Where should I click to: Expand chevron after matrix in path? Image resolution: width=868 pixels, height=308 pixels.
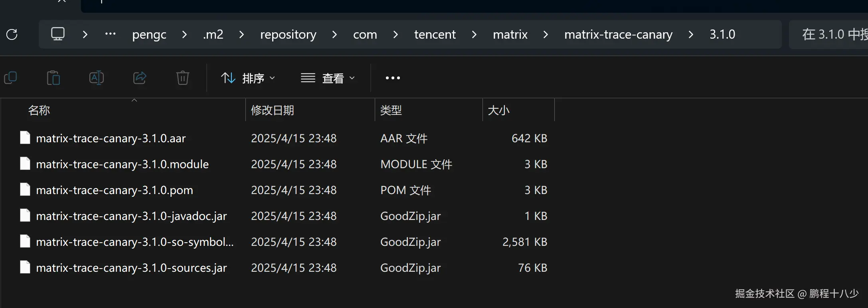[546, 35]
